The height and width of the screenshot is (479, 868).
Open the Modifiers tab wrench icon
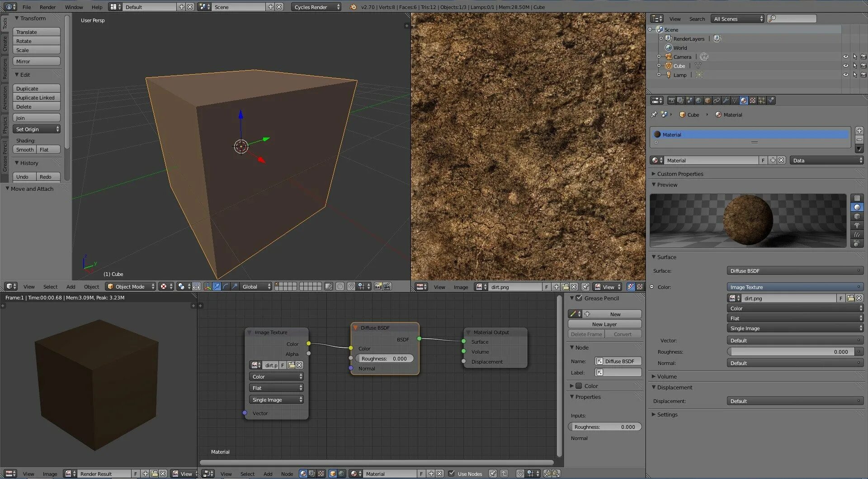click(x=726, y=100)
